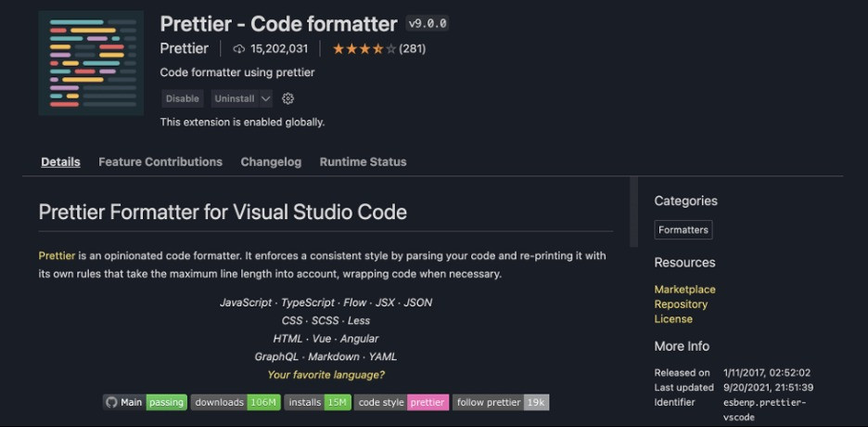
Task: Uninstall the Prettier extension
Action: (x=235, y=98)
